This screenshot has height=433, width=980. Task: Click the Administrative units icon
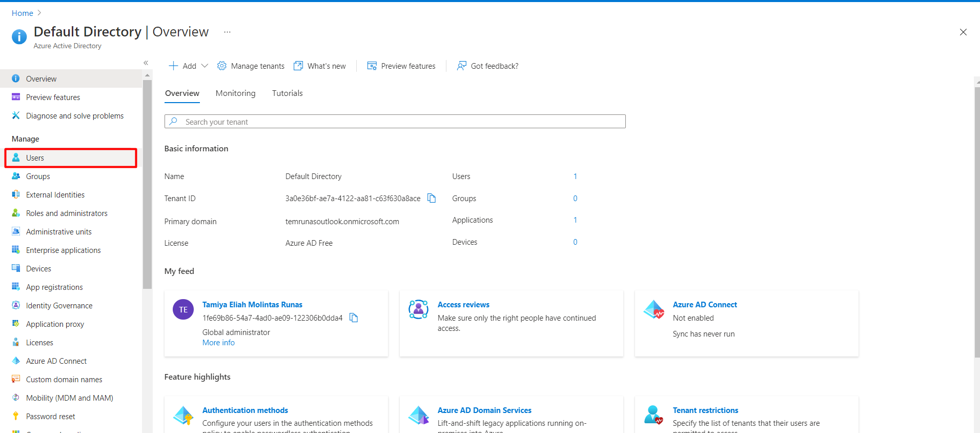click(16, 231)
